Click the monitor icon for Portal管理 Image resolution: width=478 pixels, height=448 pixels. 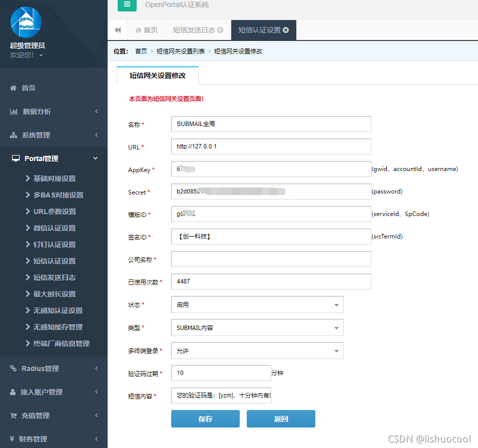pos(16,158)
